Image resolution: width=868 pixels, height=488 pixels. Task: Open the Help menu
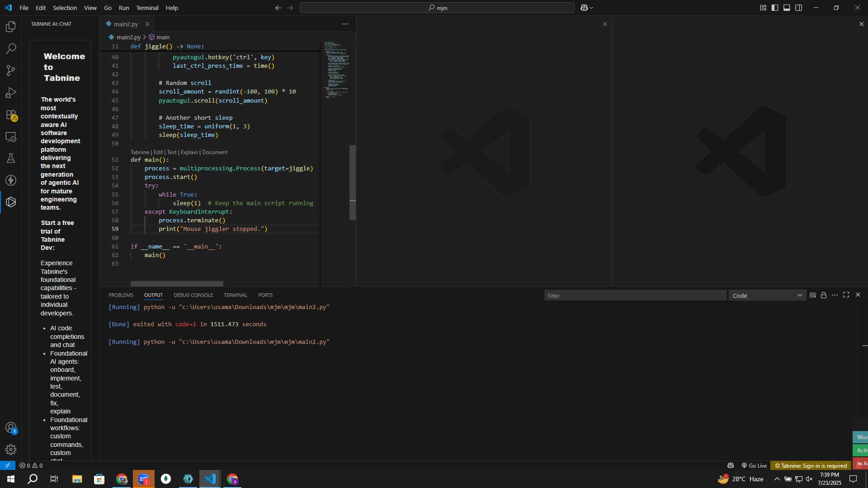click(x=172, y=8)
